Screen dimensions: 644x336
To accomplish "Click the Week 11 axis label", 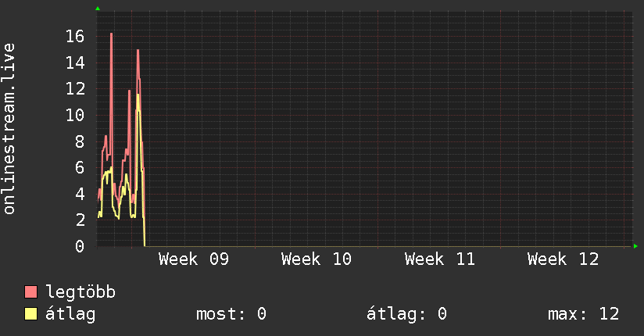I will tap(439, 259).
